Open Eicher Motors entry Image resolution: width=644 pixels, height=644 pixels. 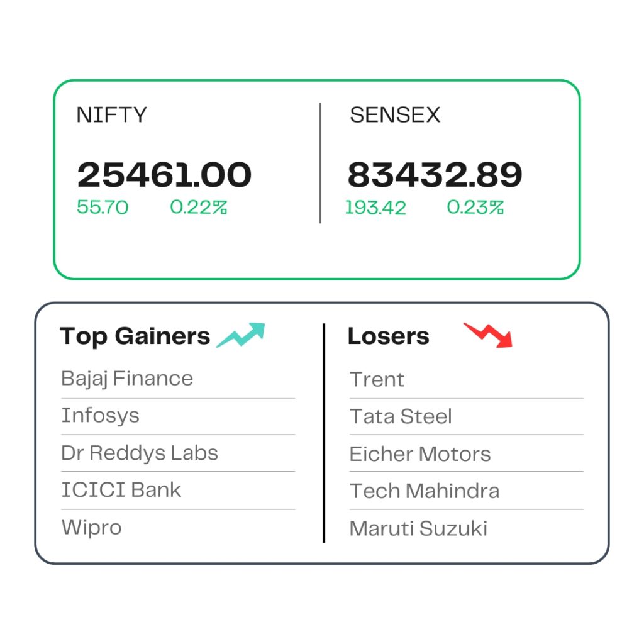click(420, 454)
